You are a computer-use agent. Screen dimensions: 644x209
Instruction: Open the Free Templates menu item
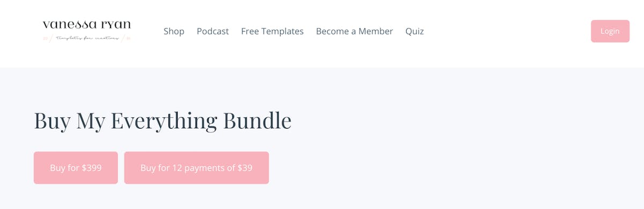(272, 31)
